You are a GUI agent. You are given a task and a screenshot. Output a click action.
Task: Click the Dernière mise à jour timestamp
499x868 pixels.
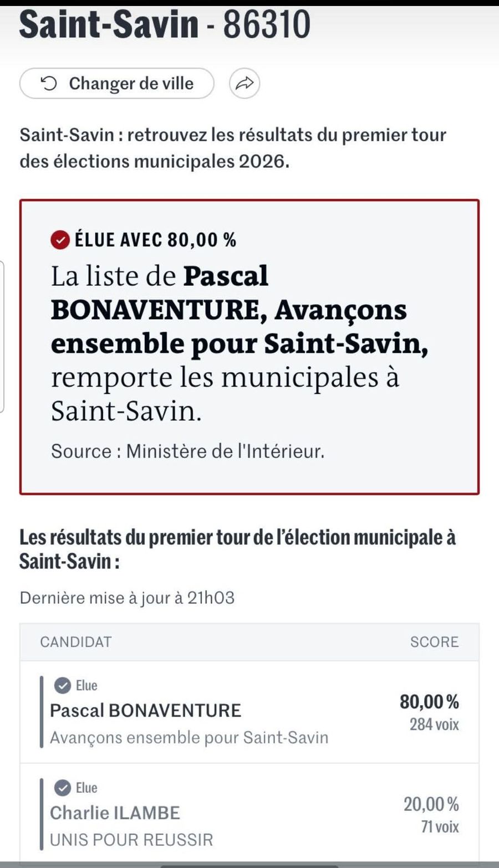(127, 598)
